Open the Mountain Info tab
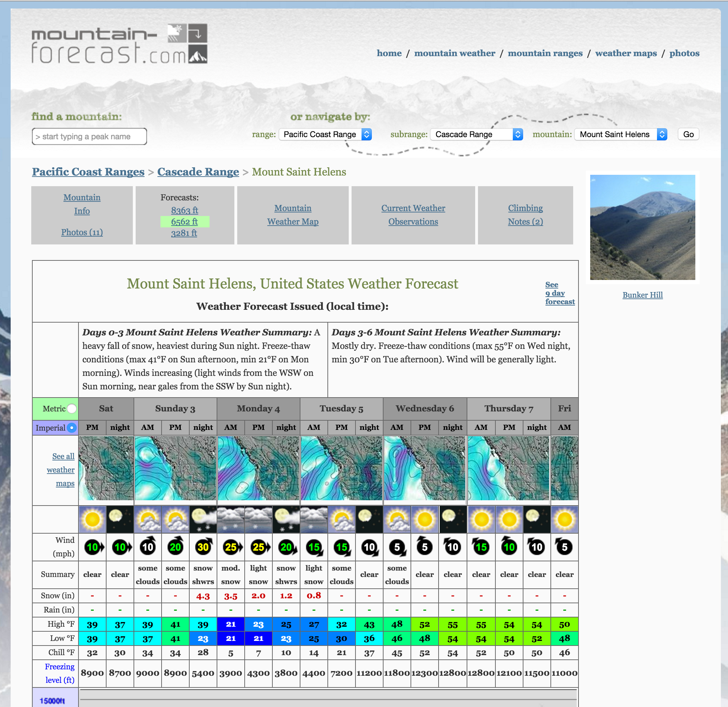The width and height of the screenshot is (728, 707). pyautogui.click(x=82, y=204)
